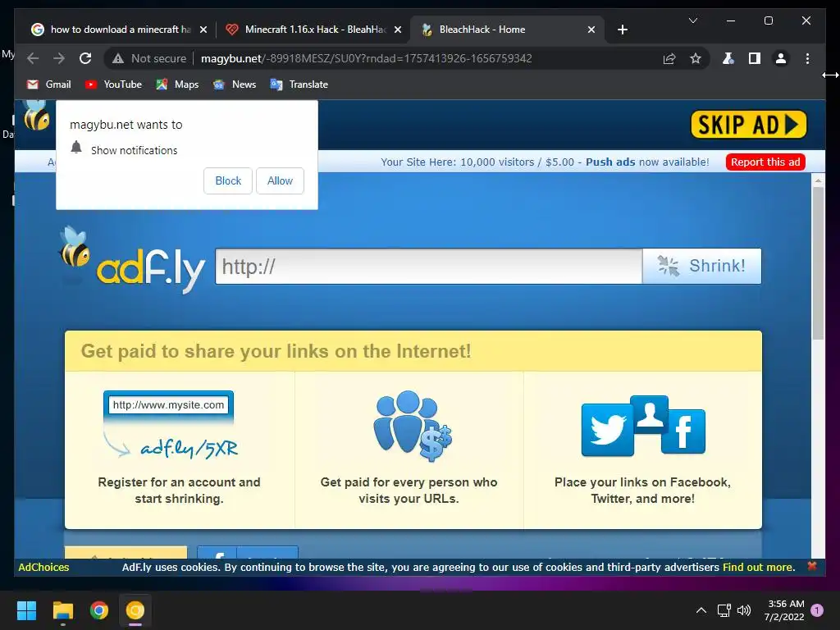Viewport: 840px width, 630px height.
Task: Click the browser back arrow
Action: [x=33, y=58]
